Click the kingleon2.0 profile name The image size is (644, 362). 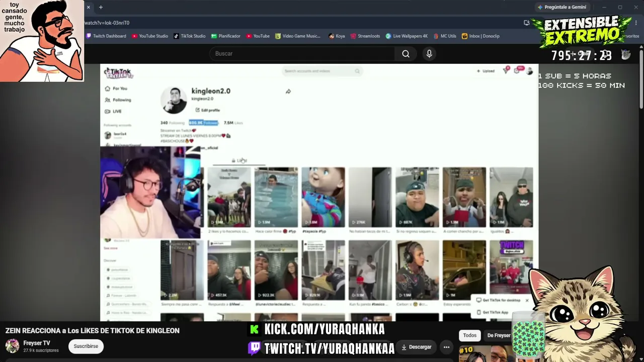pos(211,91)
